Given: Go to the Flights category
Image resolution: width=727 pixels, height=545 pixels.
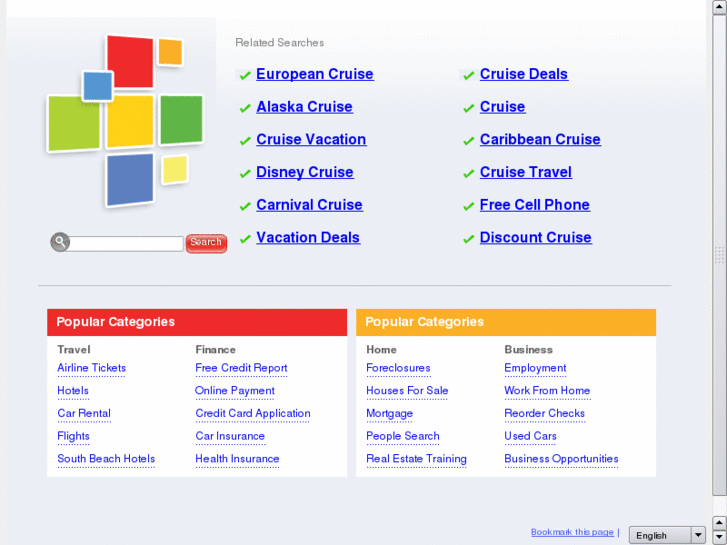Looking at the screenshot, I should tap(73, 436).
